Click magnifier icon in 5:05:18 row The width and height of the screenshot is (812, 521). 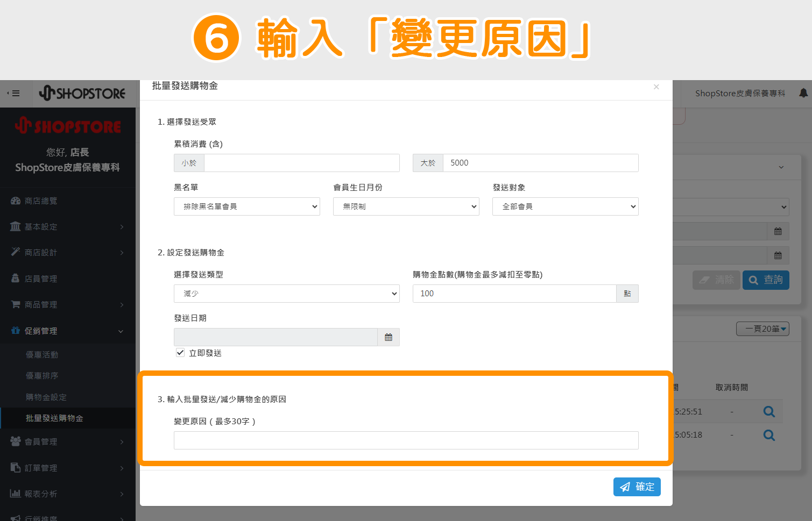769,435
